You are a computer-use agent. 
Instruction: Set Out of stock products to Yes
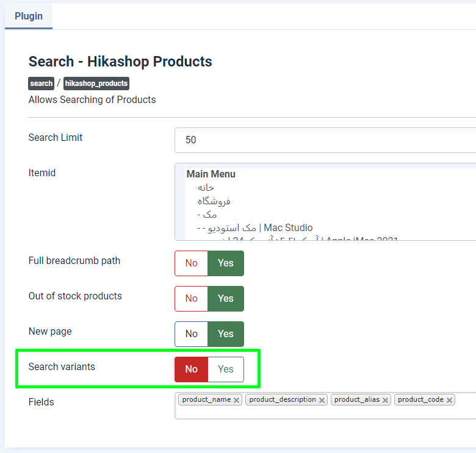[226, 299]
